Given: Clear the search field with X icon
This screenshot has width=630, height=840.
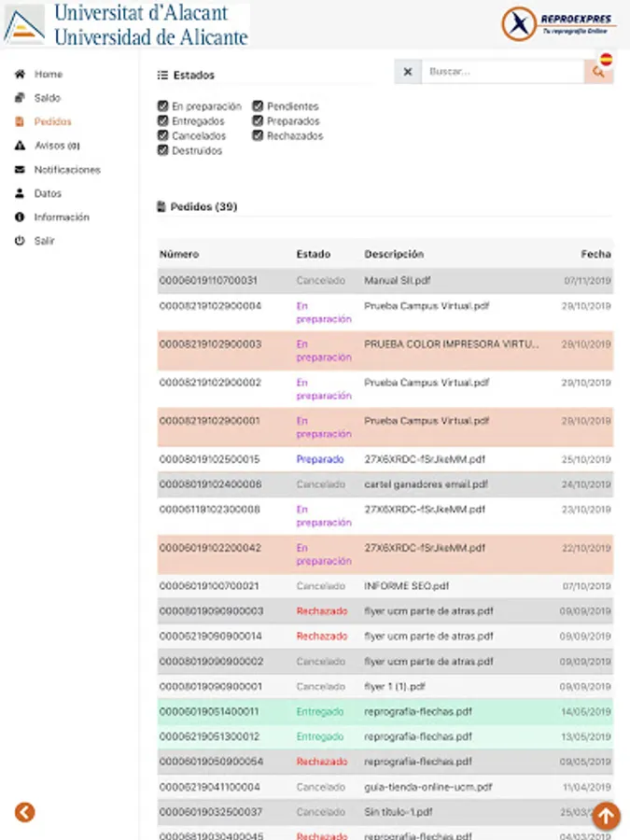Looking at the screenshot, I should (x=408, y=72).
